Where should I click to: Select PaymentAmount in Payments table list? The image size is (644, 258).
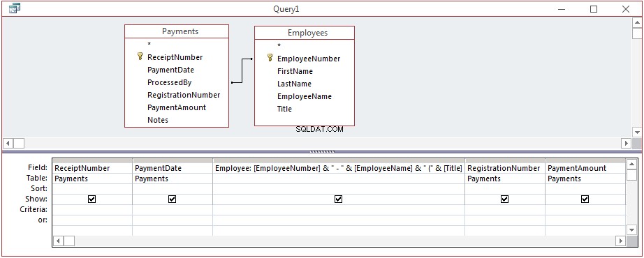[177, 107]
